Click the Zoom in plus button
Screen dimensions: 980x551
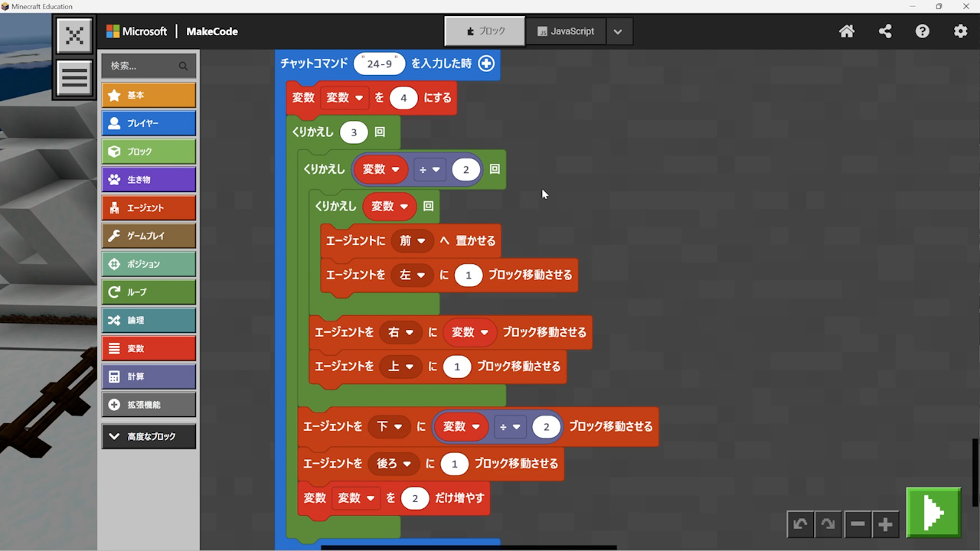[x=885, y=524]
